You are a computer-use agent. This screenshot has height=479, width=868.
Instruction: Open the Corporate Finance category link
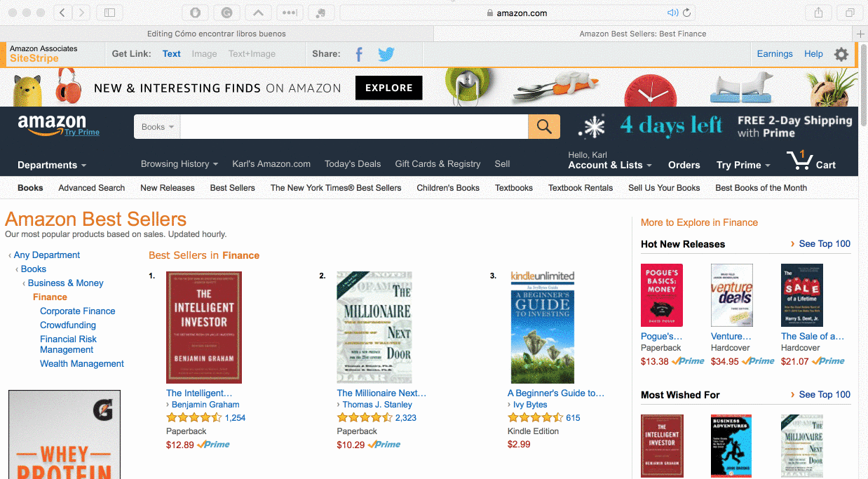[78, 311]
